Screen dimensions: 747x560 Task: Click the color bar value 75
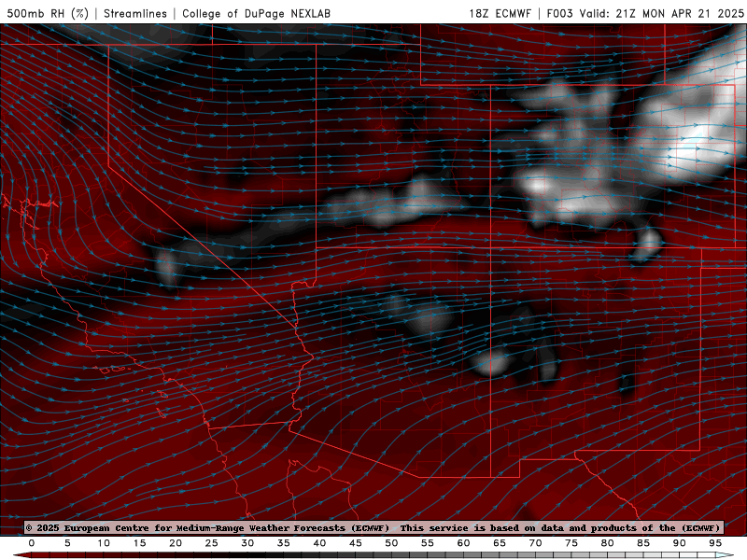571,543
